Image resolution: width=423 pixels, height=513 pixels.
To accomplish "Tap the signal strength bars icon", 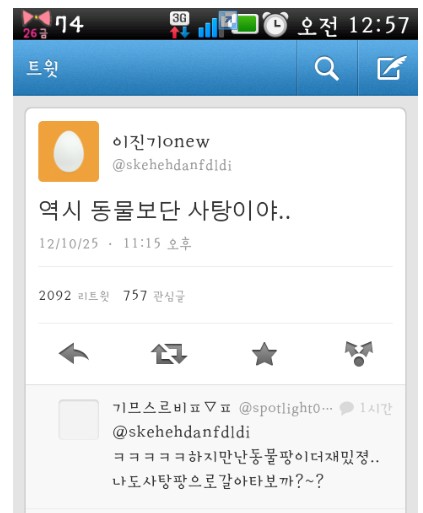I will [209, 27].
